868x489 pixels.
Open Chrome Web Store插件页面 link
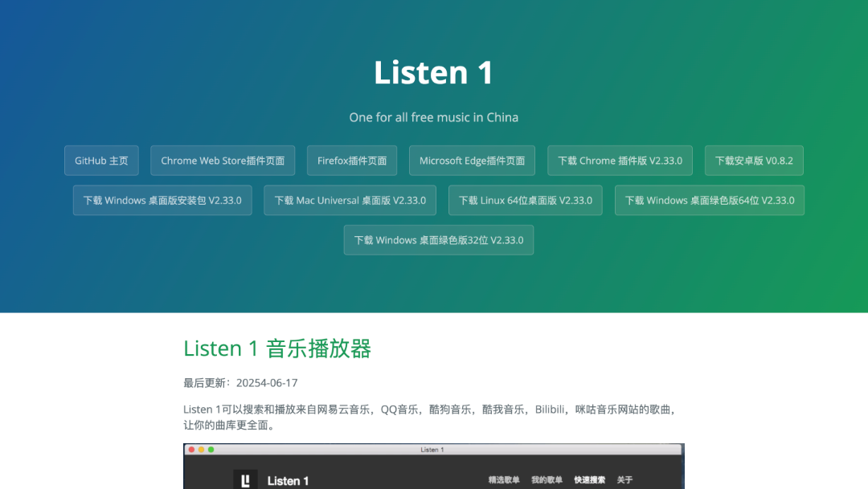[223, 161]
